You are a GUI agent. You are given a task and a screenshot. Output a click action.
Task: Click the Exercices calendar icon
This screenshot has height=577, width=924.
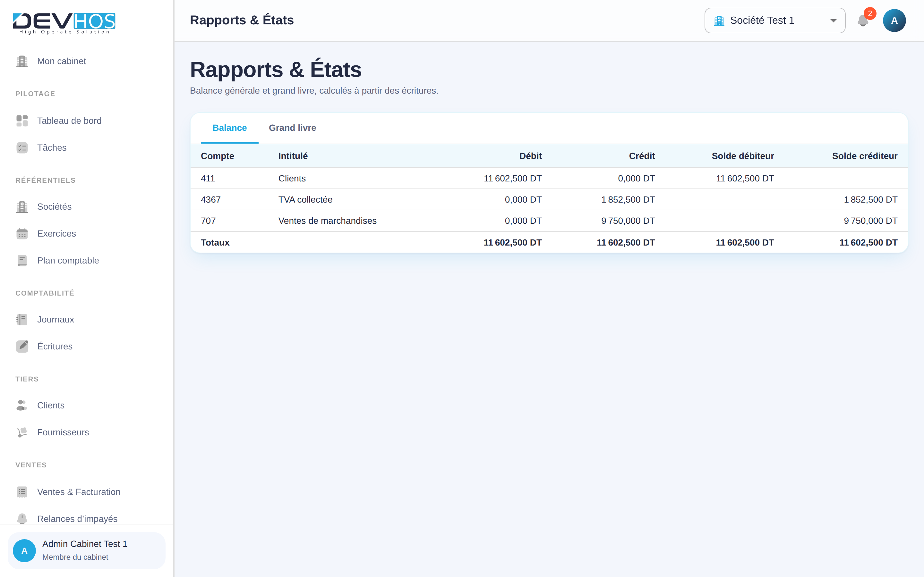(22, 234)
